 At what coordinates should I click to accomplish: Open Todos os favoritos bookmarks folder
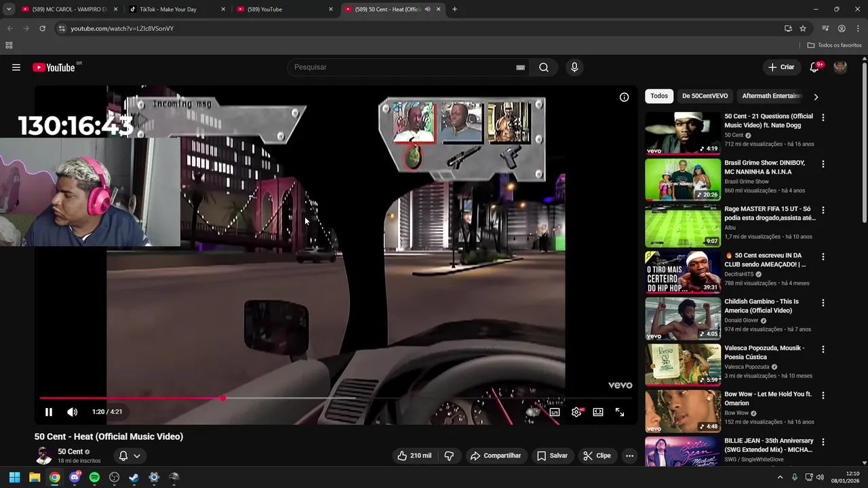835,45
